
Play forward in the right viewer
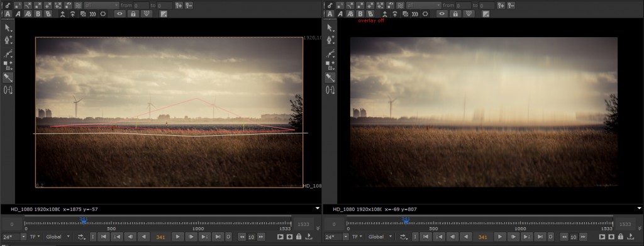(x=500, y=237)
